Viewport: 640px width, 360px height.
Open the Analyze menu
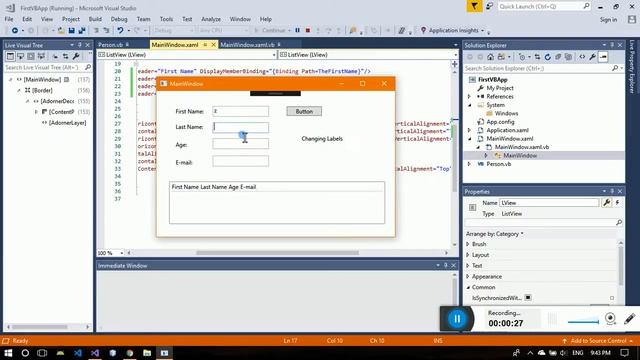(211, 19)
